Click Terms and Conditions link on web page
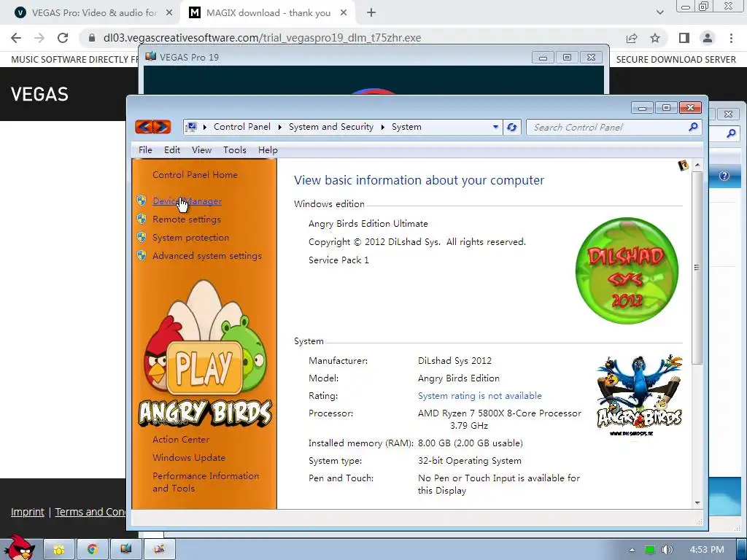The image size is (747, 560). [x=90, y=512]
